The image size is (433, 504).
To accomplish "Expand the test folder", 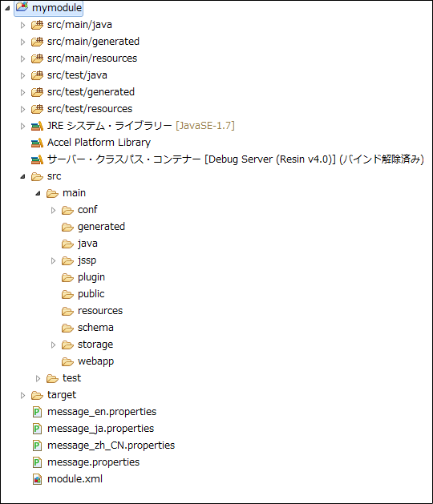I will [x=38, y=378].
